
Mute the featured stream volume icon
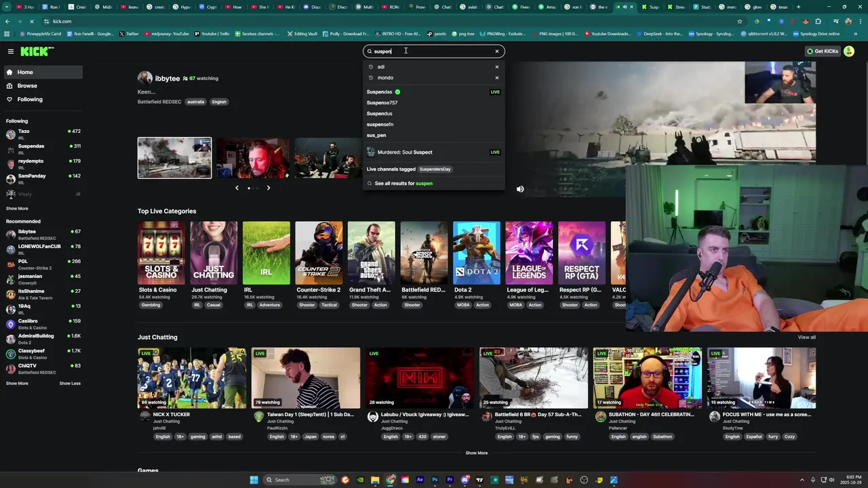tap(520, 189)
